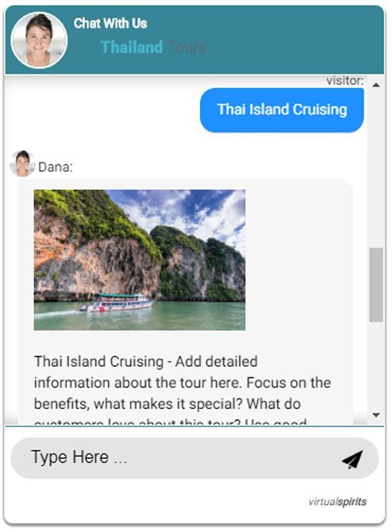This screenshot has height=532, width=392.
Task: Click the teal header bar background
Action: click(288, 40)
